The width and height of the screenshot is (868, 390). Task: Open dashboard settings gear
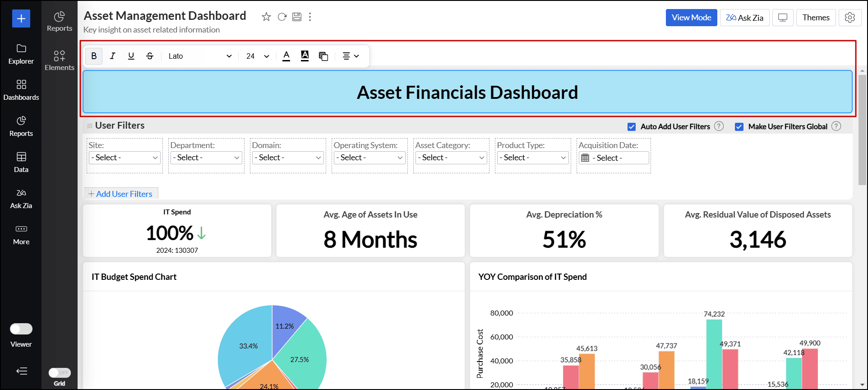pyautogui.click(x=850, y=18)
